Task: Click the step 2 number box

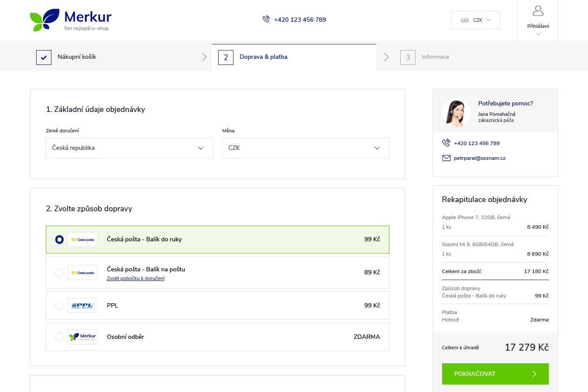Action: pos(226,57)
